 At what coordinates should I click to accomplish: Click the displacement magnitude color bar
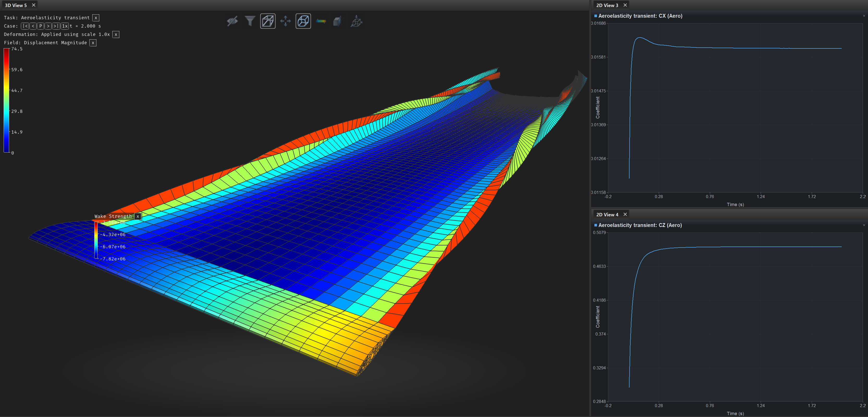(x=7, y=101)
